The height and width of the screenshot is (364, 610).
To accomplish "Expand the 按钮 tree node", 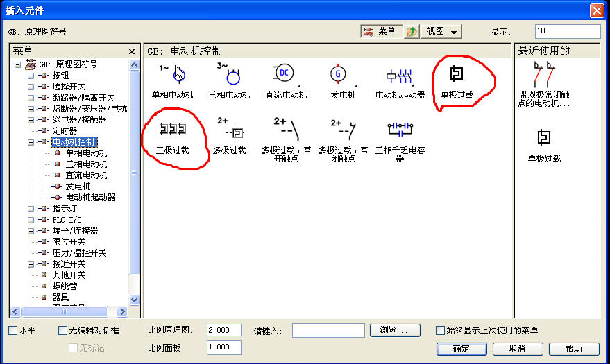I will (31, 76).
